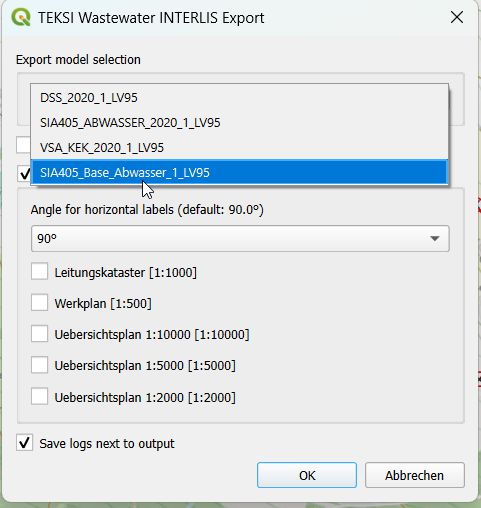Screen dimensions: 481x508
Task: Open the angle for horizontal labels dropdown
Action: coord(240,239)
